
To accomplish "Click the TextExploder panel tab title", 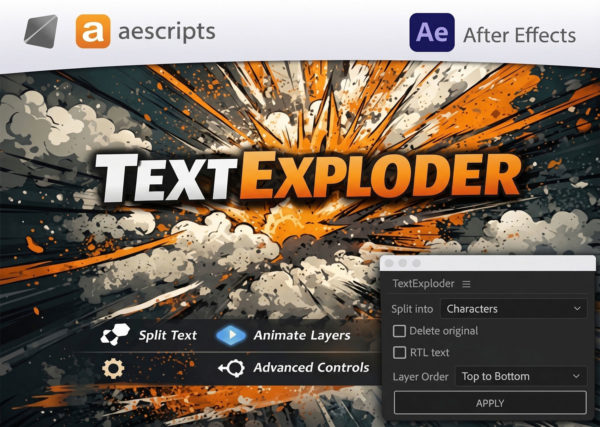I will (x=423, y=284).
